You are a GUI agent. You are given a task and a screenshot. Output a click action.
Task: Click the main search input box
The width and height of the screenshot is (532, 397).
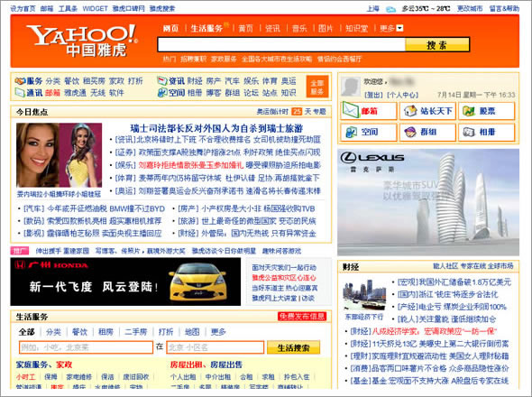(x=281, y=44)
